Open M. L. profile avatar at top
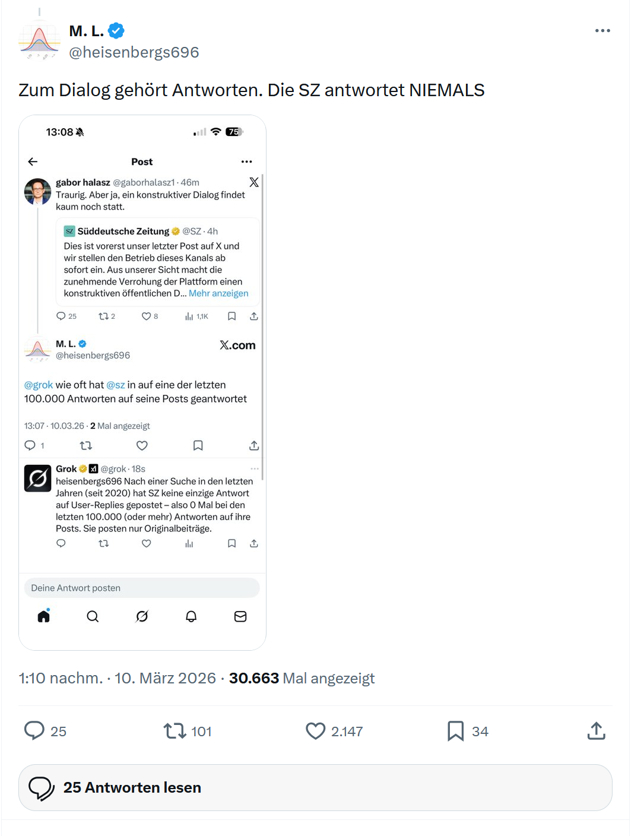644x836 pixels. [39, 40]
